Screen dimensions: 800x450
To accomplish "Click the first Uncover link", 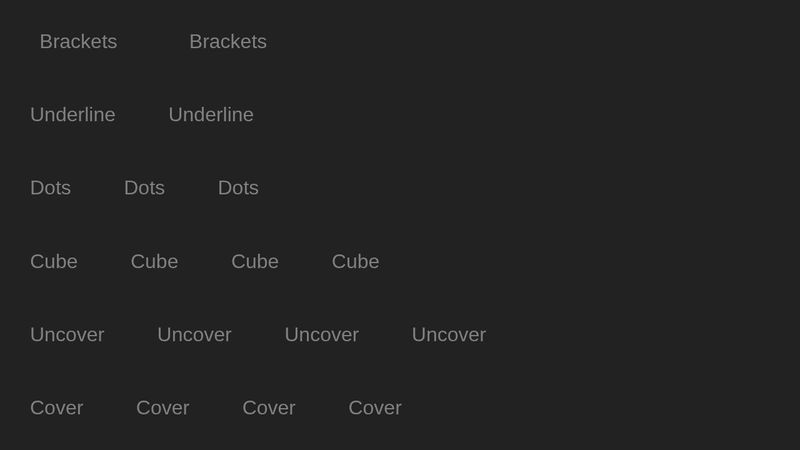I will (x=67, y=335).
